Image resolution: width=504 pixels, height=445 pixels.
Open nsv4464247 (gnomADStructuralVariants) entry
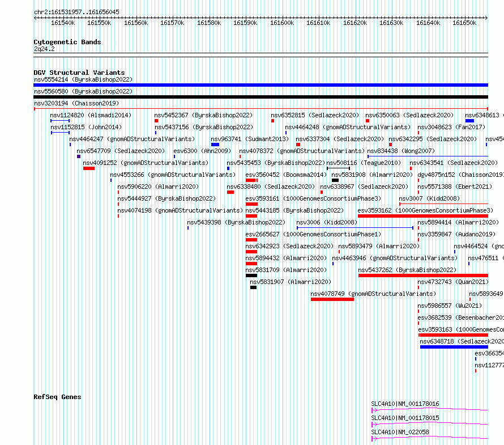coord(132,139)
